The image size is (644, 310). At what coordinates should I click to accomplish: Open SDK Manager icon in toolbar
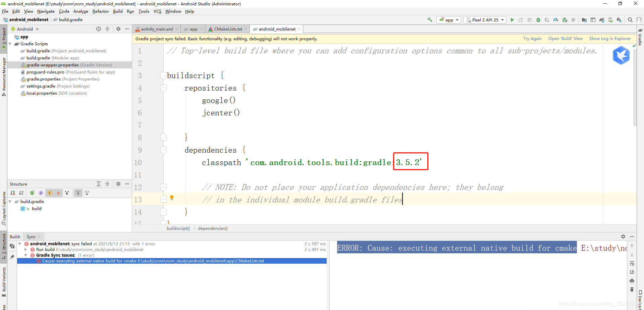(x=619, y=20)
